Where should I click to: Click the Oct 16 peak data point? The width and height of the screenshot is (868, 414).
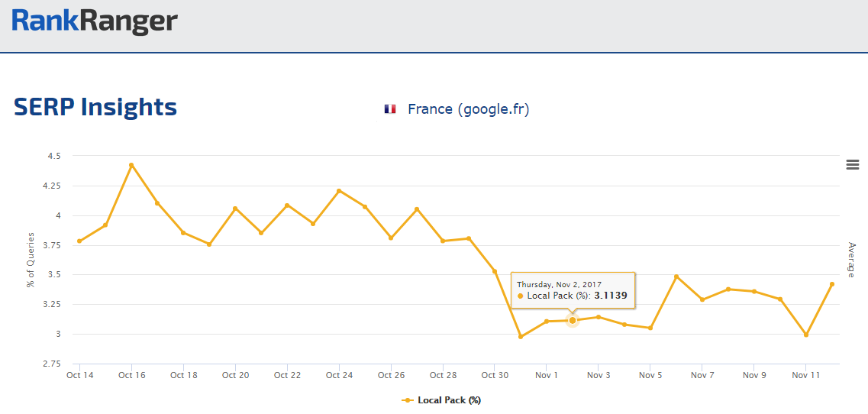click(131, 165)
